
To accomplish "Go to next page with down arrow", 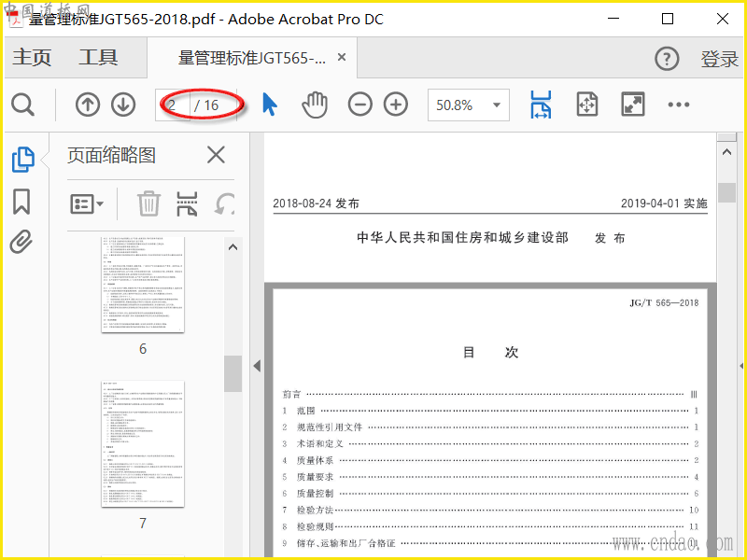I will pyautogui.click(x=123, y=105).
